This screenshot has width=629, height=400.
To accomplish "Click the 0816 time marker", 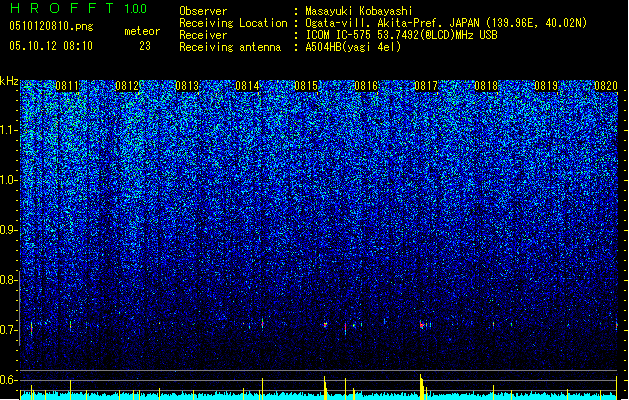I will (x=366, y=86).
